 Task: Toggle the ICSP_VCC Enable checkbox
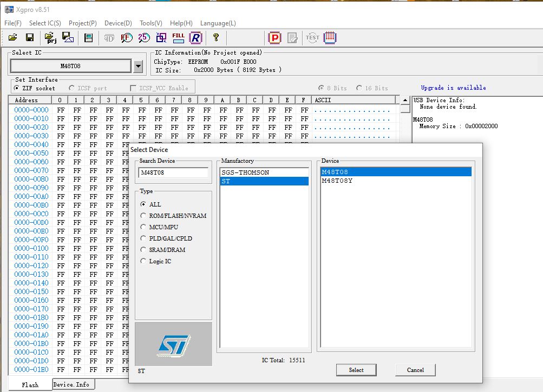(133, 88)
